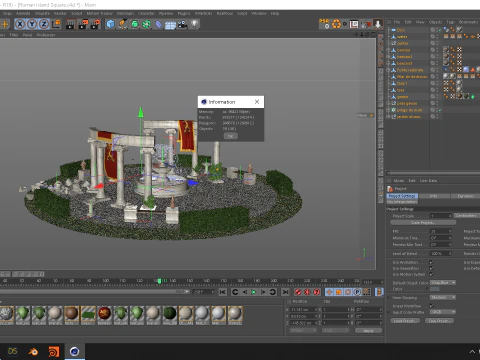Open the View Clipping dropdown

[443, 297]
